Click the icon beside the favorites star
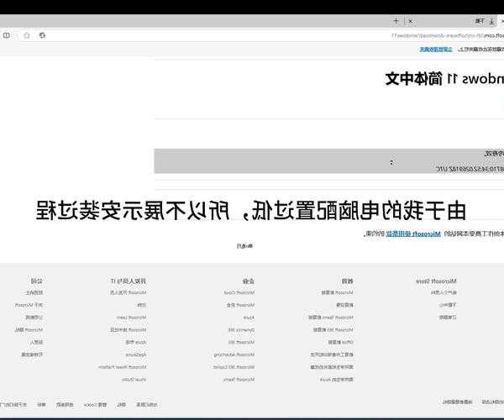Viewport: 504px width, 420px height. tap(42, 35)
